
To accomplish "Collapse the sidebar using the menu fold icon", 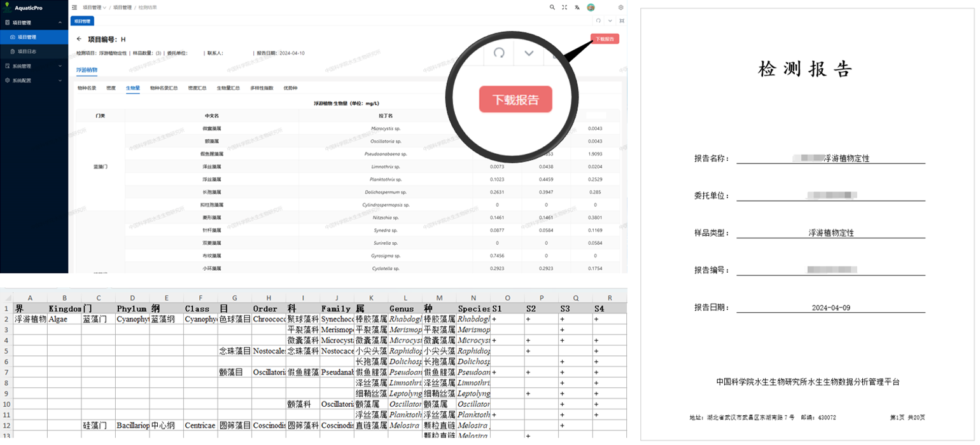I will pyautogui.click(x=74, y=8).
